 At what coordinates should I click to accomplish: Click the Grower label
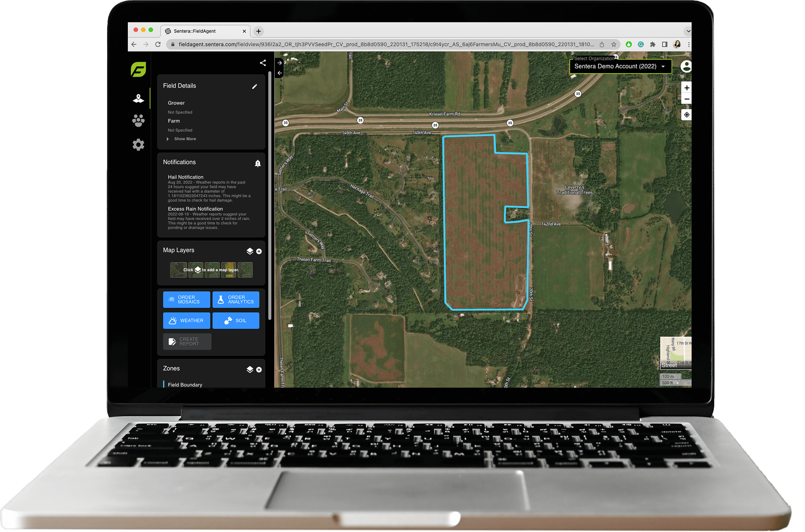(176, 103)
